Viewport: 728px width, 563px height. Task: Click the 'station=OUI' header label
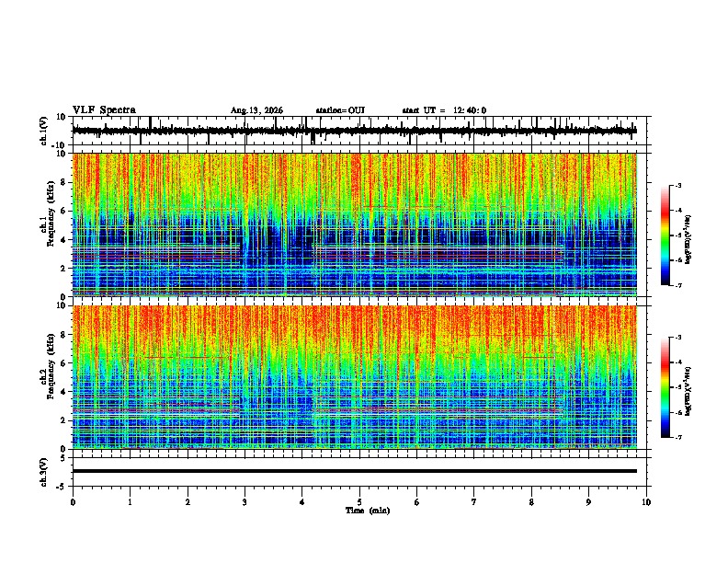click(x=340, y=110)
